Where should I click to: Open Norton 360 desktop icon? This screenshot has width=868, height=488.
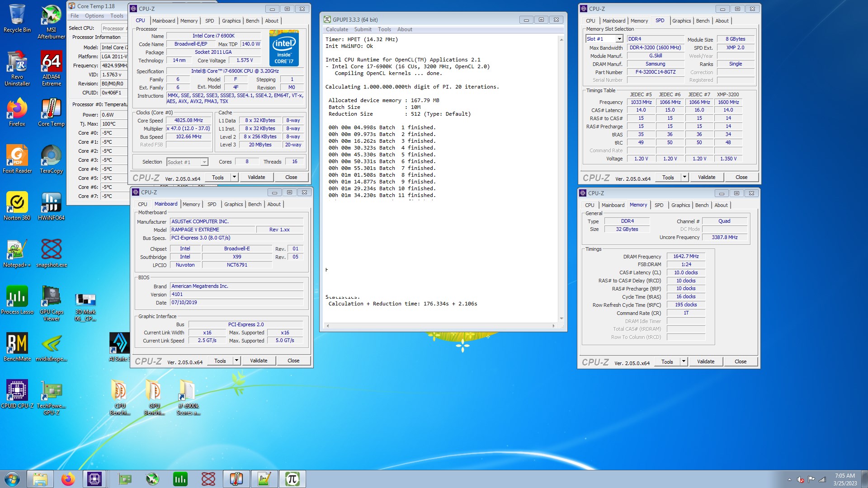point(17,206)
